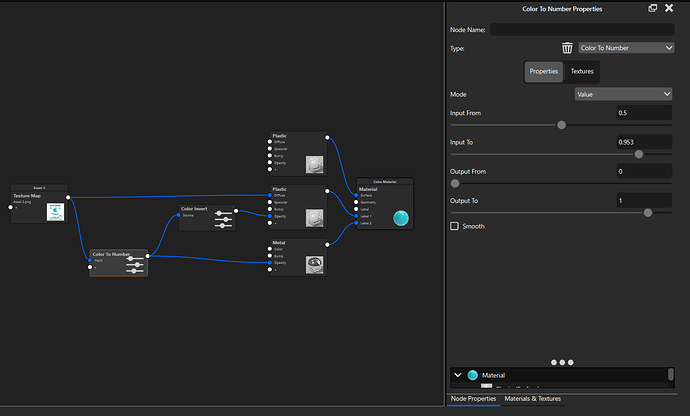
Task: Click the Input From slider handle
Action: [x=562, y=125]
